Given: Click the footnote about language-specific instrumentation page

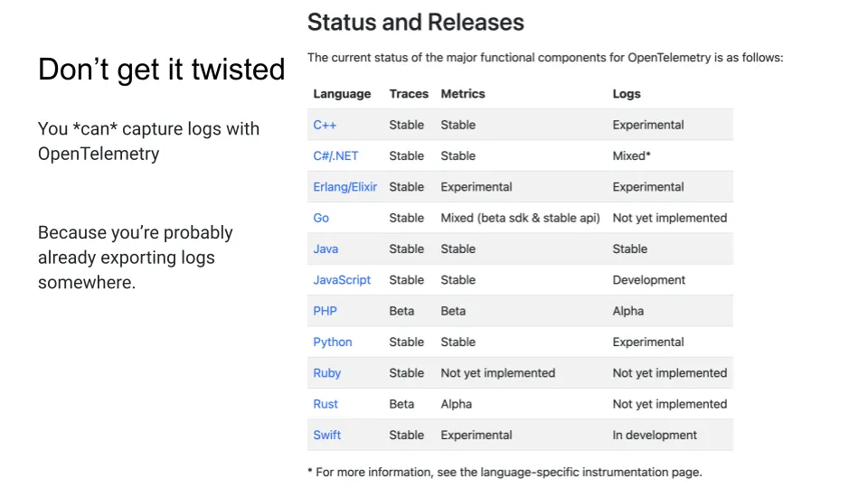Looking at the screenshot, I should [x=505, y=473].
